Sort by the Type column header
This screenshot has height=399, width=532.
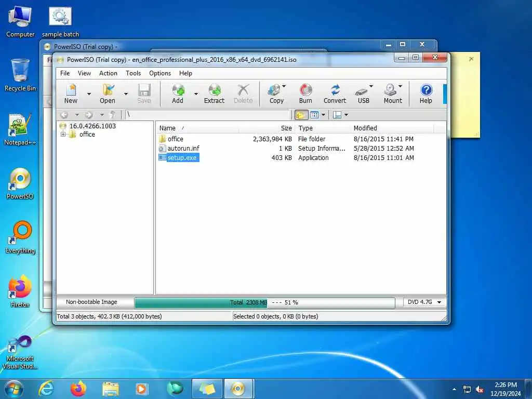click(x=322, y=128)
